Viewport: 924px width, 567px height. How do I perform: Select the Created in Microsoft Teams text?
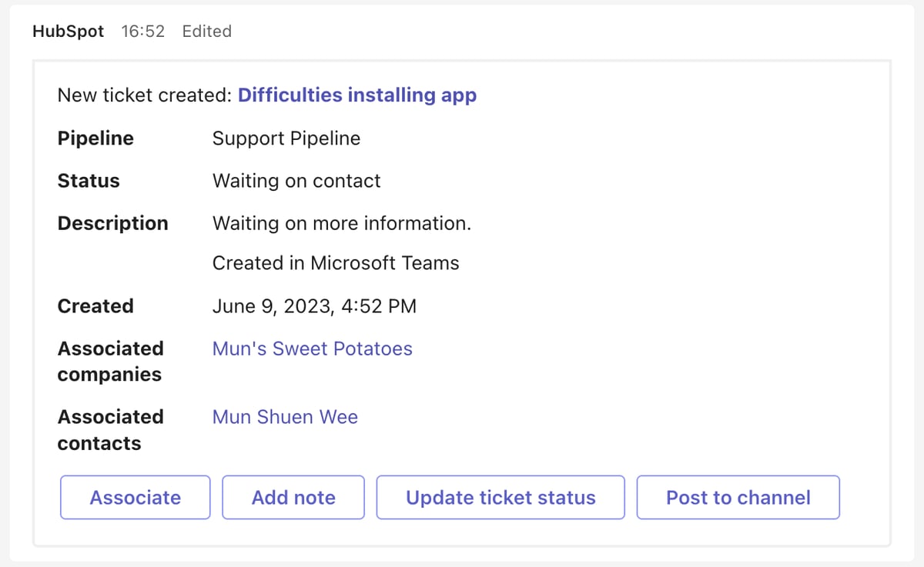pos(336,262)
